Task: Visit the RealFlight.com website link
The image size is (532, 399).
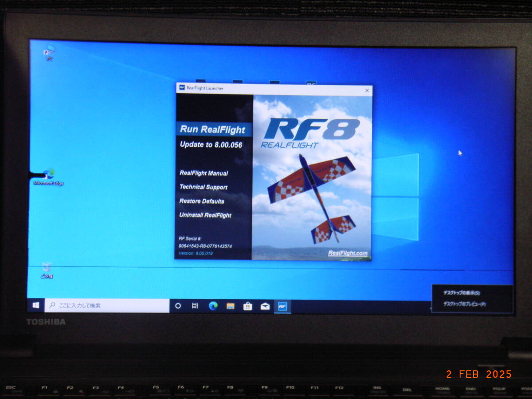Action: coord(348,253)
